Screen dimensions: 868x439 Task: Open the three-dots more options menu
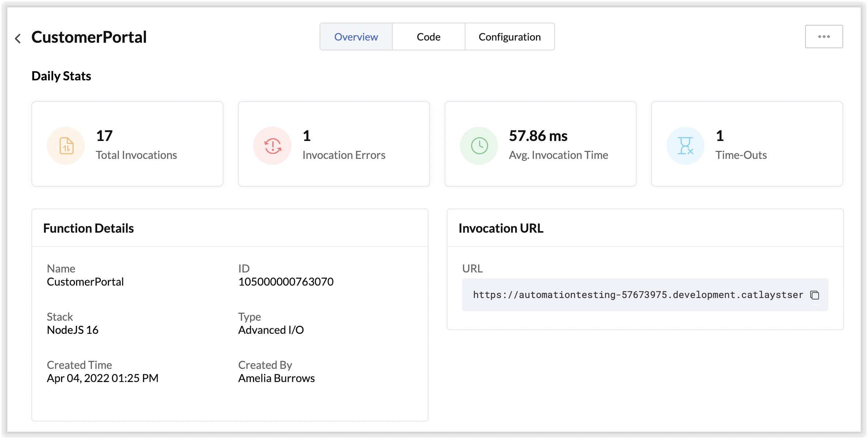(x=824, y=37)
